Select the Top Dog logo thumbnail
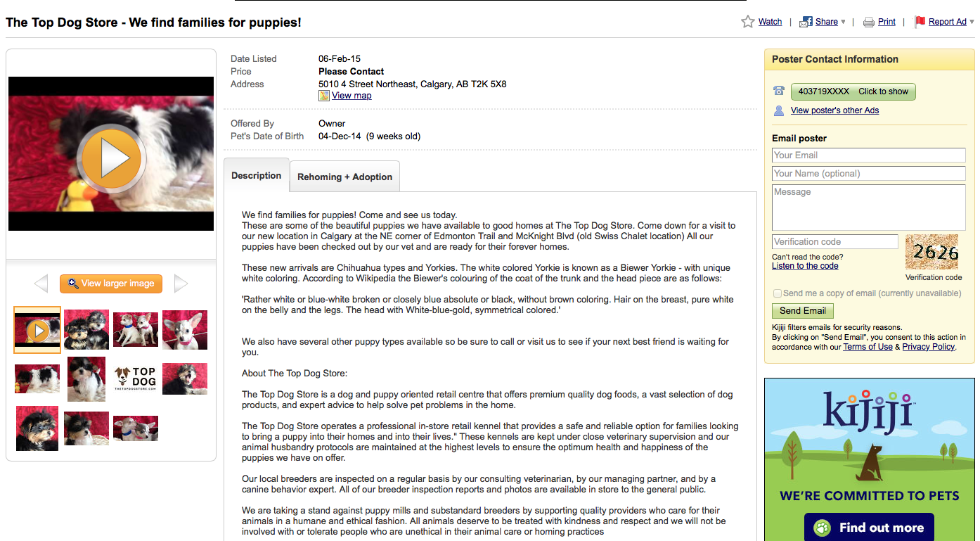 (x=136, y=378)
